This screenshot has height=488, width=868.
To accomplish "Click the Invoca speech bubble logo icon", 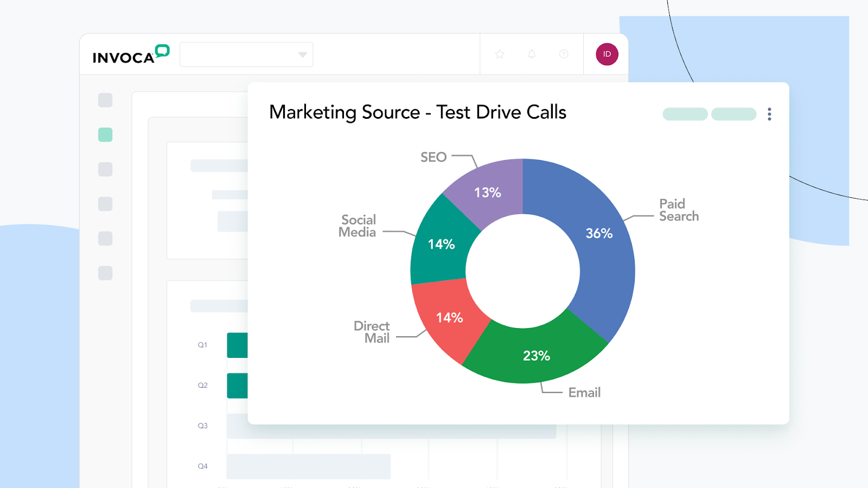I will tap(162, 52).
